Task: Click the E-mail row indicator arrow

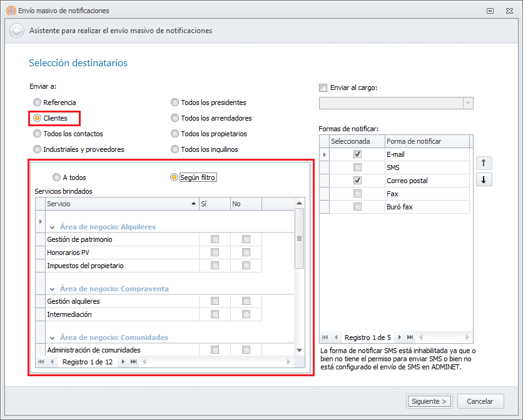Action: [325, 154]
